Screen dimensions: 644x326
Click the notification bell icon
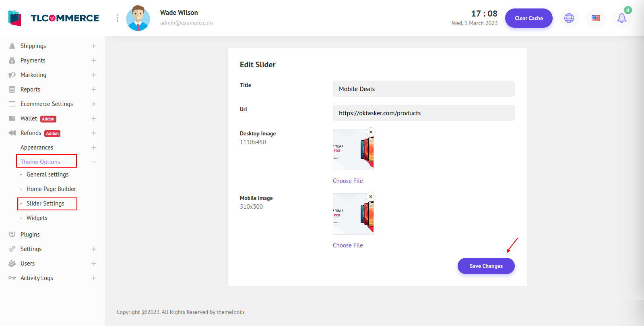click(621, 18)
